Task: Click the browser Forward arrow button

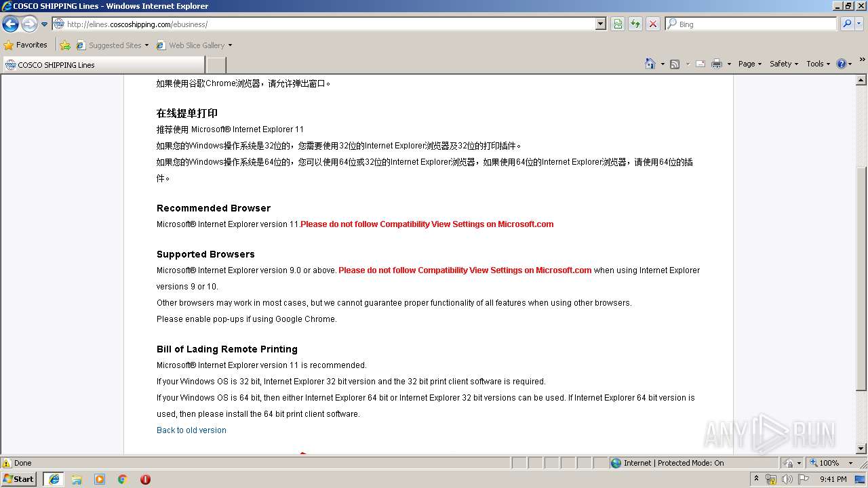Action: tap(29, 24)
